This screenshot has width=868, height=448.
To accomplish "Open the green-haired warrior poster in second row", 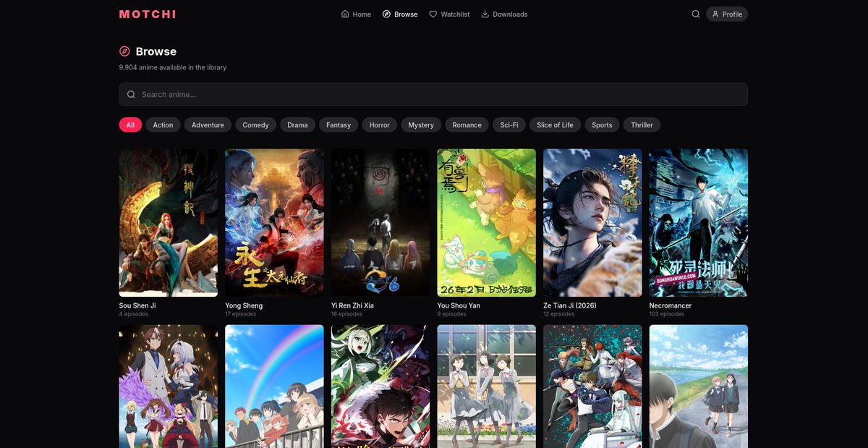I will [380, 386].
